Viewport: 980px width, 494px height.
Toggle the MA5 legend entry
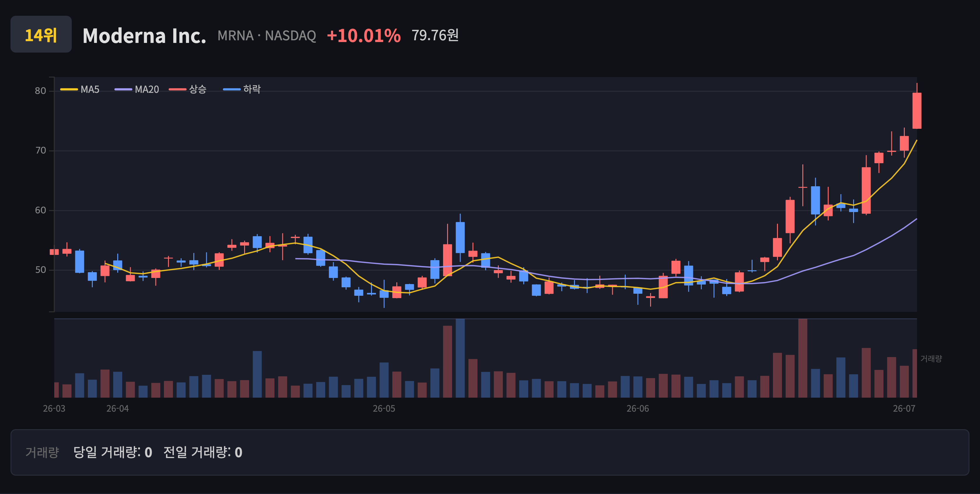tap(80, 90)
